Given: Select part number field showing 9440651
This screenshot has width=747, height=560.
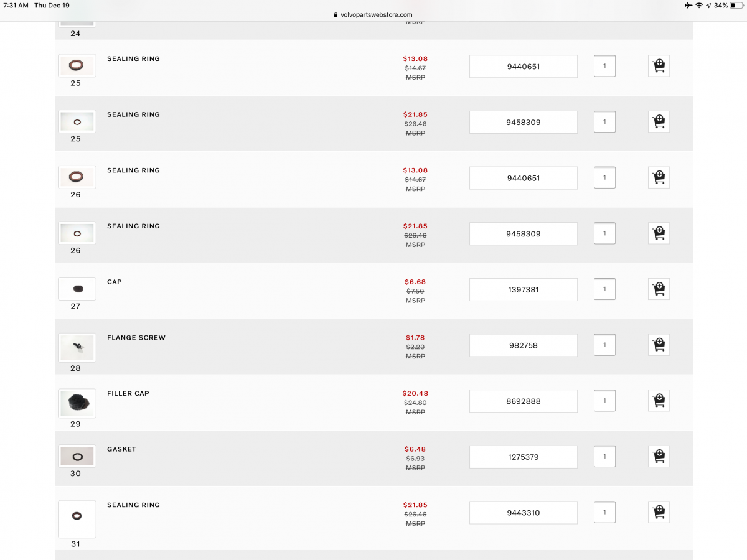Looking at the screenshot, I should coord(523,66).
